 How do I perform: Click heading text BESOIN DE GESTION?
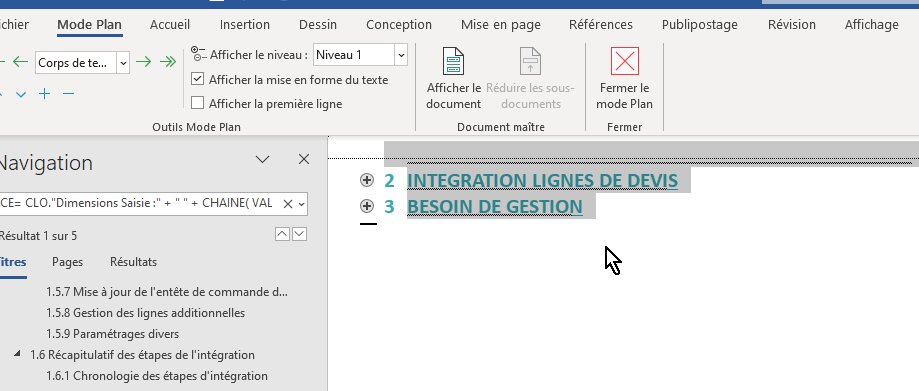pos(495,206)
